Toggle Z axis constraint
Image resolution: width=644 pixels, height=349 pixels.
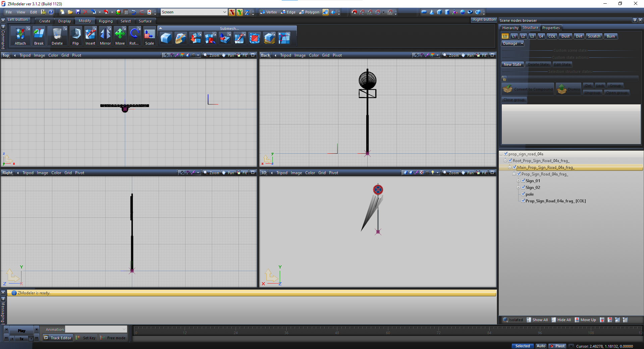pos(247,12)
